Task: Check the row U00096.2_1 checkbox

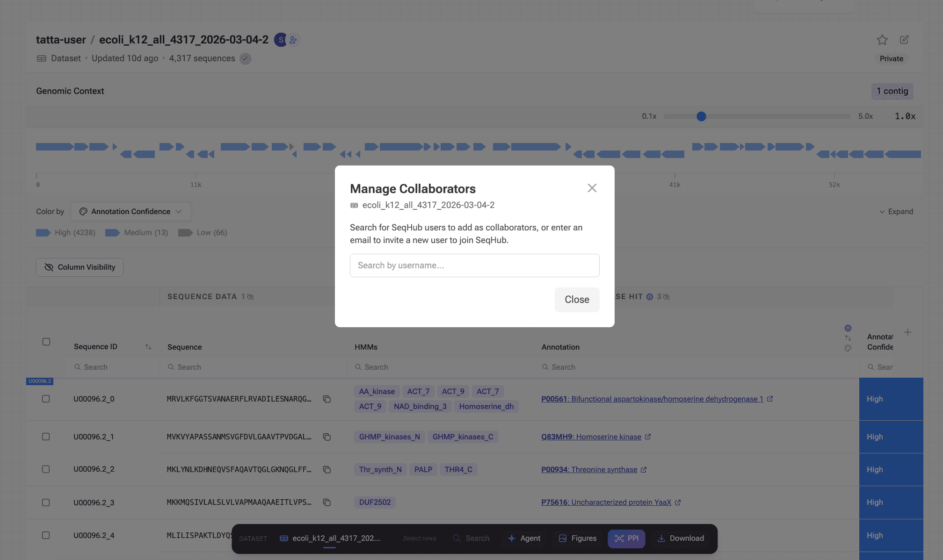Action: tap(46, 437)
